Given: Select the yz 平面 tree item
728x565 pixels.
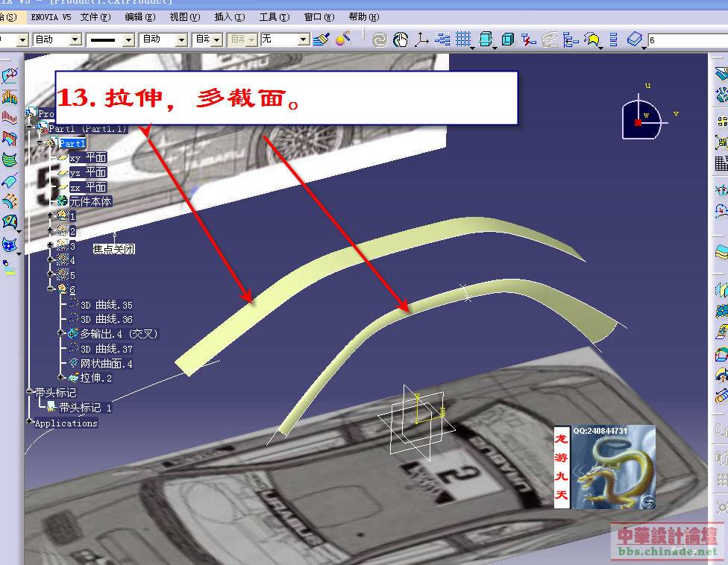Looking at the screenshot, I should point(88,173).
